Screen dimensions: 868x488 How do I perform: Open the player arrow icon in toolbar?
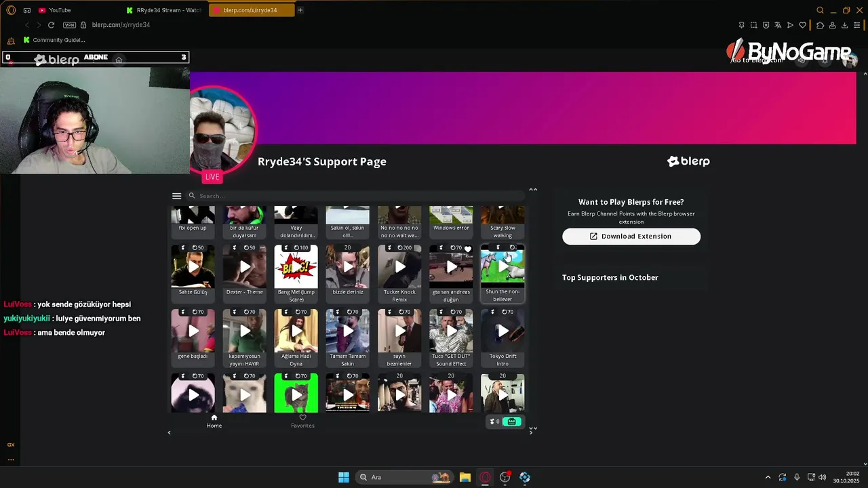coord(790,25)
